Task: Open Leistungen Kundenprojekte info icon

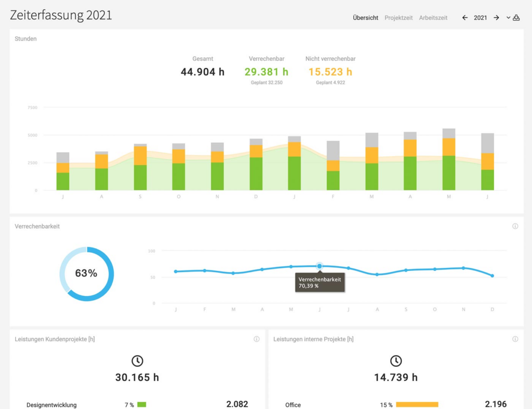Action: click(x=257, y=339)
